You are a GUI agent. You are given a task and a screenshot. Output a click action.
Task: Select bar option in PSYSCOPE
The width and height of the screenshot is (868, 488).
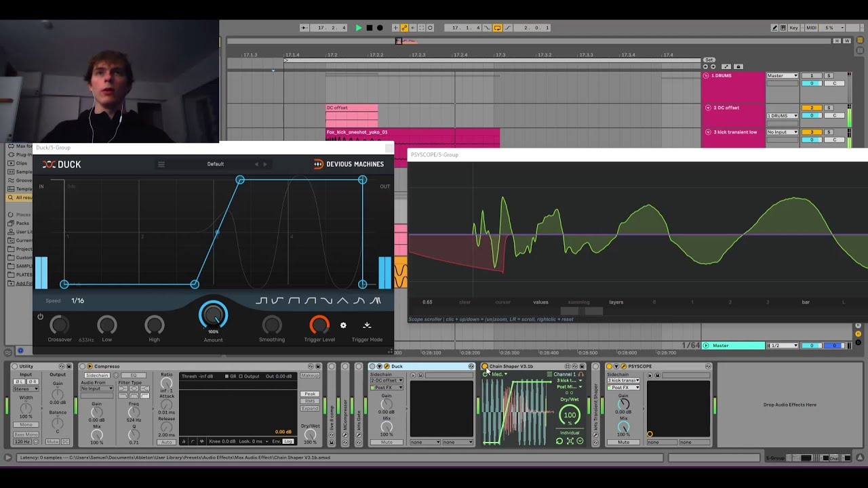[806, 302]
